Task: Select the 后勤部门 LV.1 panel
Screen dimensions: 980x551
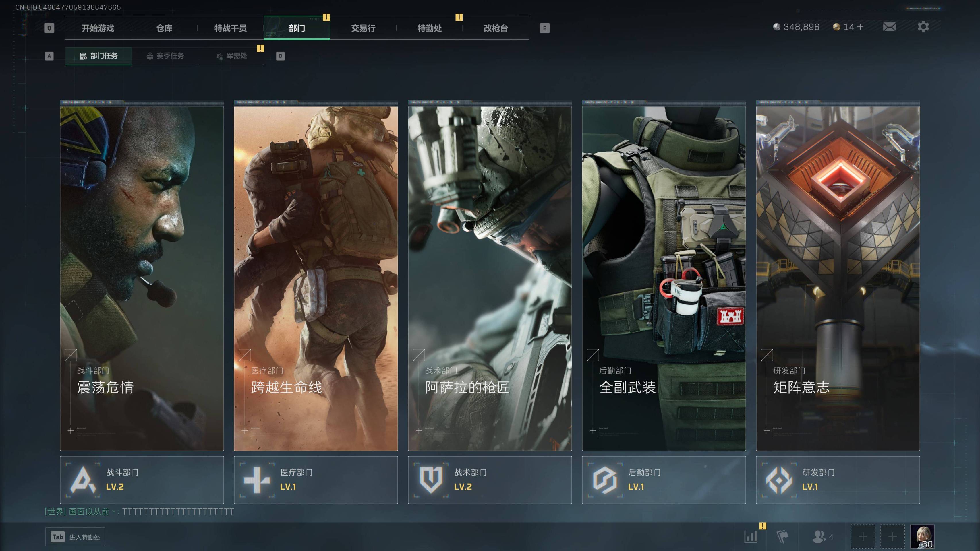Action: tap(664, 480)
